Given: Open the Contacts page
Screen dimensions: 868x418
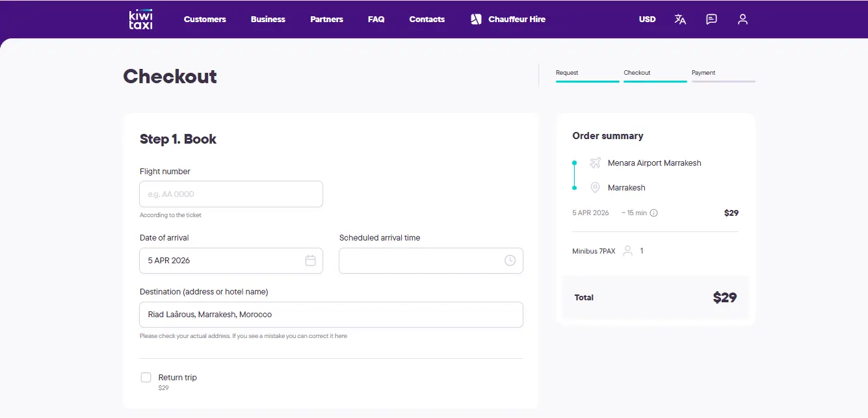Looking at the screenshot, I should 427,20.
